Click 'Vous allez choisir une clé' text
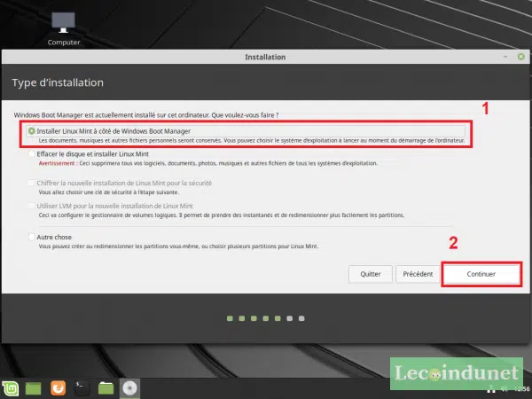The width and height of the screenshot is (532, 399). pos(108,192)
